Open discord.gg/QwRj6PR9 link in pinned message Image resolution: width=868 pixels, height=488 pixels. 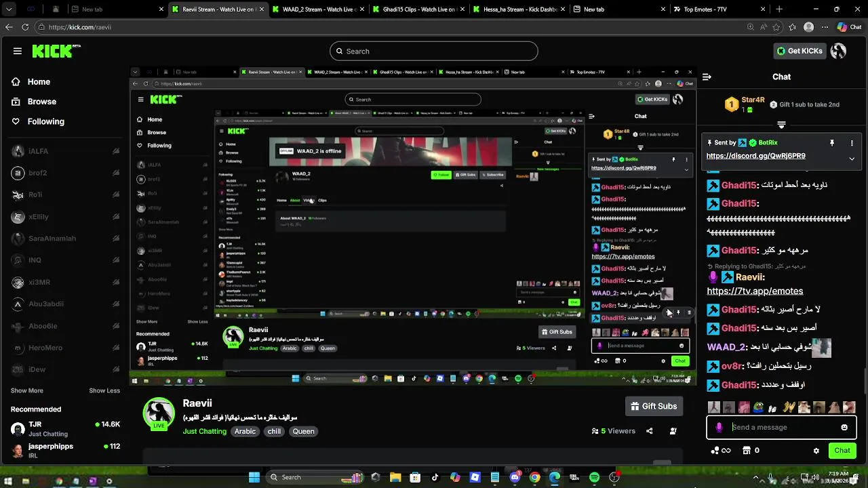pyautogui.click(x=755, y=156)
